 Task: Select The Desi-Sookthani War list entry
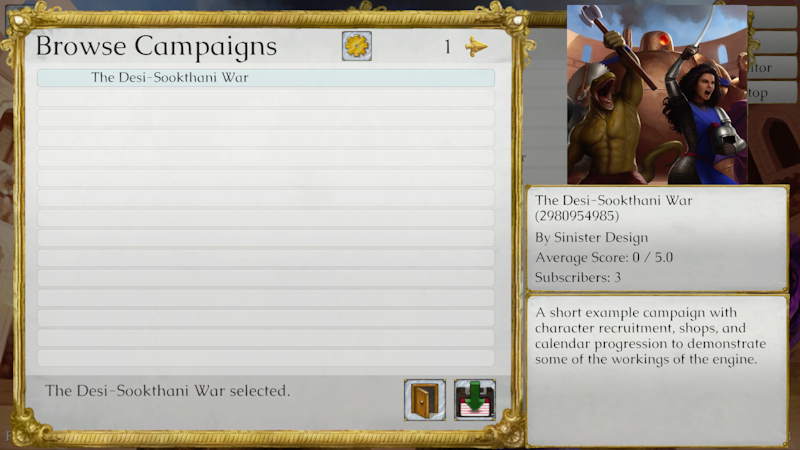tap(266, 78)
